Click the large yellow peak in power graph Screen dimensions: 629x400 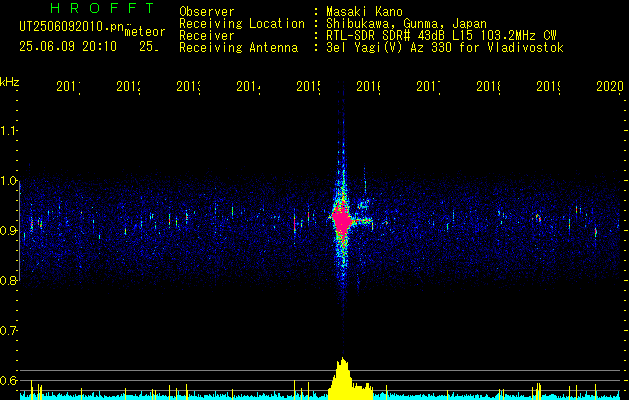click(342, 378)
